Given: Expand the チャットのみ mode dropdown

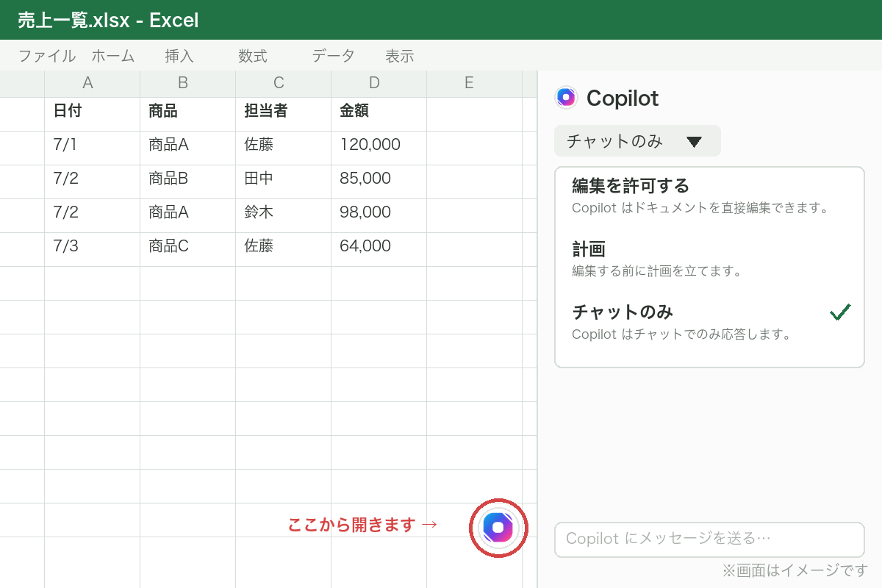Looking at the screenshot, I should 637,141.
